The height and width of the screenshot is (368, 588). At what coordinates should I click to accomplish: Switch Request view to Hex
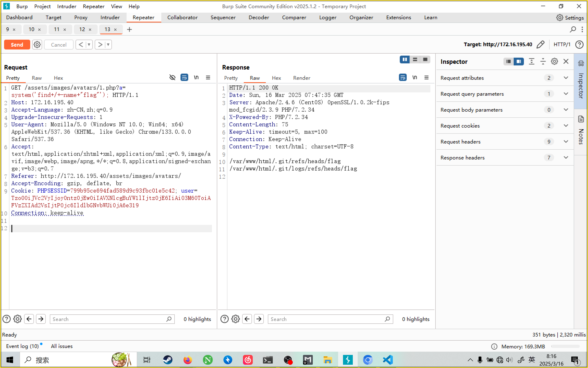[58, 78]
